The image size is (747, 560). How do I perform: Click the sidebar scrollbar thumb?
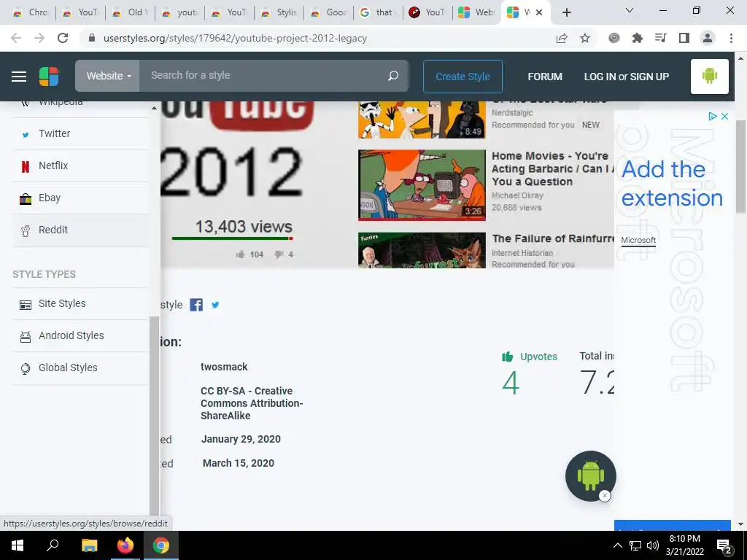tap(154, 416)
